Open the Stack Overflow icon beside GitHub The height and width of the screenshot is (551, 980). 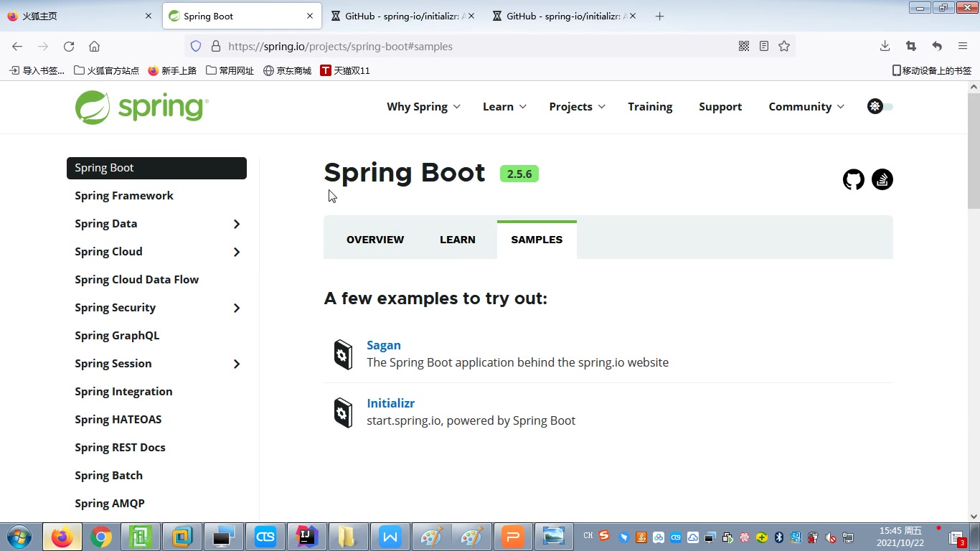[882, 179]
